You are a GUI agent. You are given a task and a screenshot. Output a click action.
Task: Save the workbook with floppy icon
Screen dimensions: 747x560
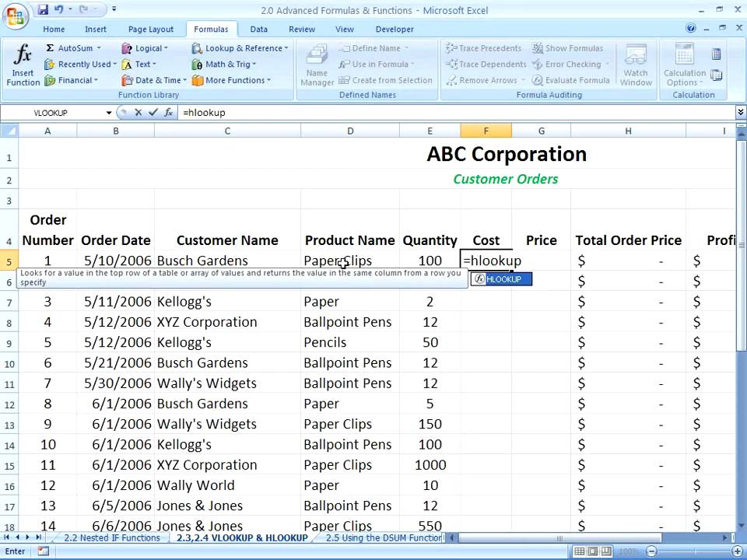(43, 9)
